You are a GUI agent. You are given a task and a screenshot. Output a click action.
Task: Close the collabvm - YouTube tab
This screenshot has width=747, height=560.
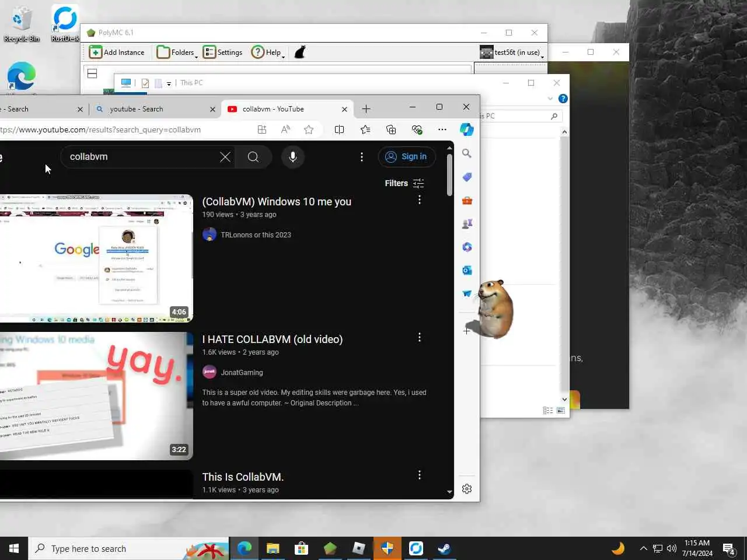point(344,109)
